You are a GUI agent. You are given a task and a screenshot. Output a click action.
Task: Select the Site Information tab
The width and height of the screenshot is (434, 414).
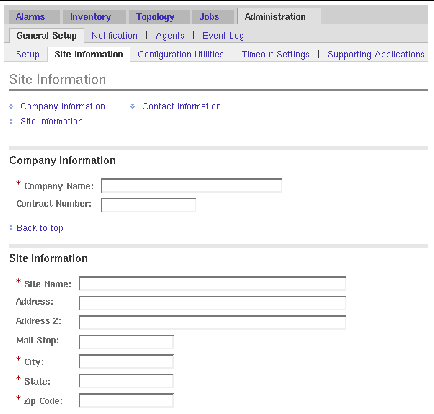89,54
